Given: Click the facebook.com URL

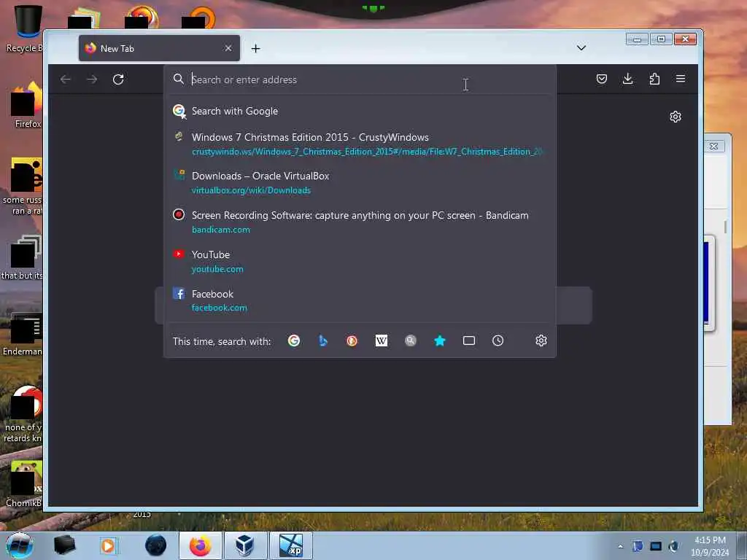Looking at the screenshot, I should click(x=219, y=308).
